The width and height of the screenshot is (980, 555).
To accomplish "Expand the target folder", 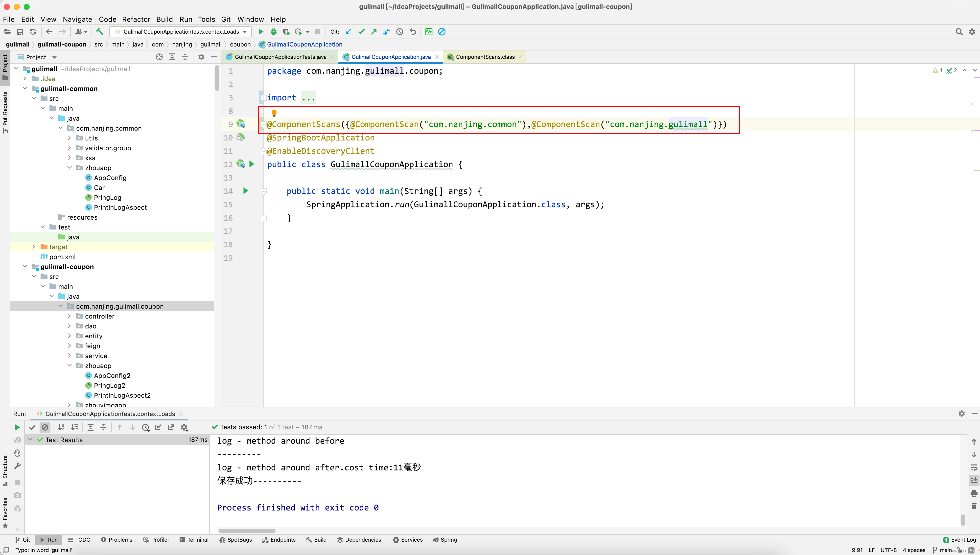I will [x=34, y=247].
